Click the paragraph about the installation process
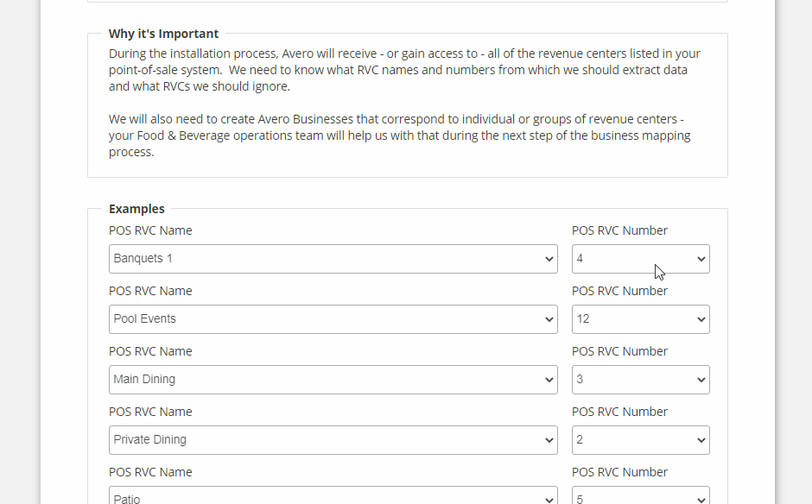This screenshot has height=504, width=812. pos(404,70)
